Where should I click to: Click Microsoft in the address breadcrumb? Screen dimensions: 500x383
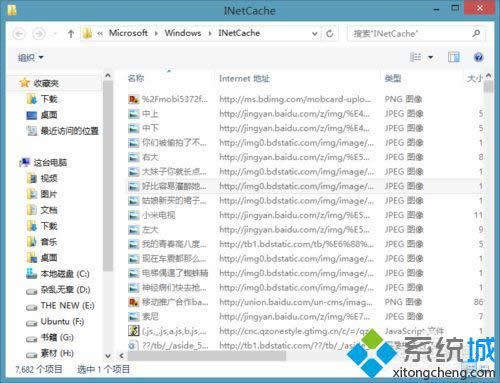(128, 33)
